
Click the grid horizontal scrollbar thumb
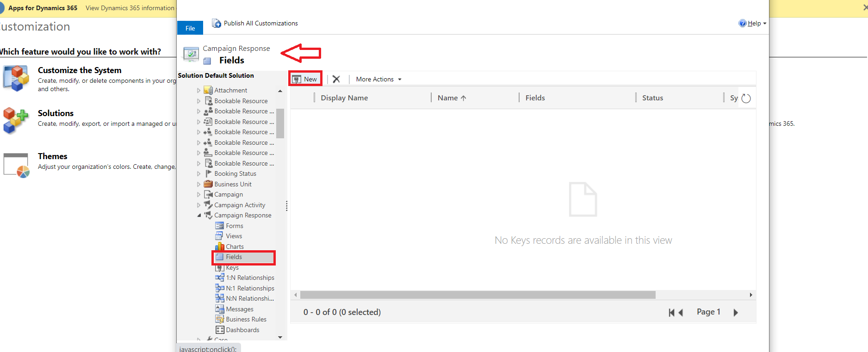(477, 295)
